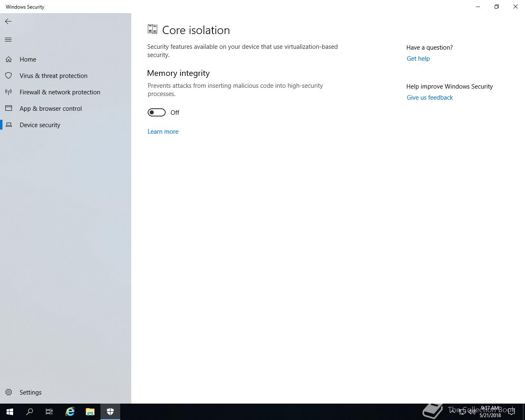Click the shield icon for Virus protection
This screenshot has height=420, width=525.
click(9, 75)
